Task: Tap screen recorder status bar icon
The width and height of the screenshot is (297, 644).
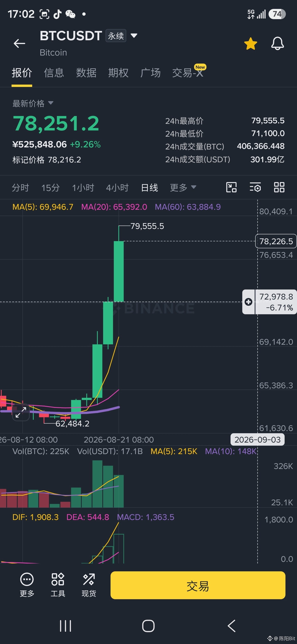Action: [x=45, y=14]
